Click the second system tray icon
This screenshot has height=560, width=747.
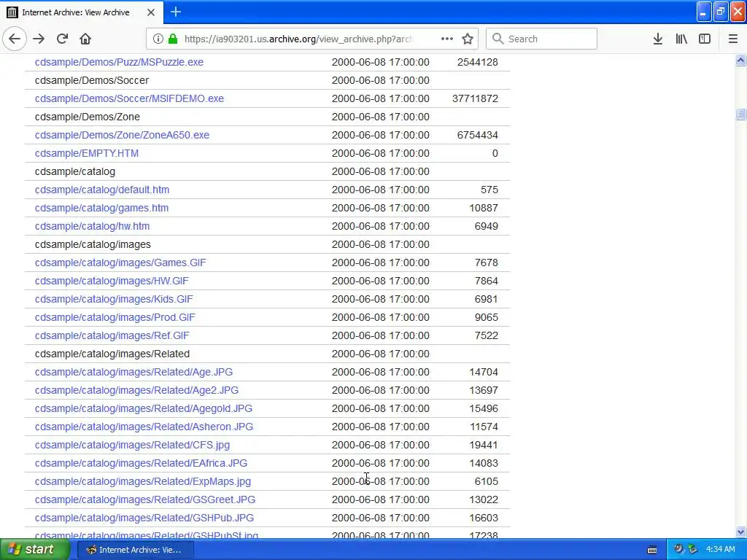pyautogui.click(x=692, y=549)
